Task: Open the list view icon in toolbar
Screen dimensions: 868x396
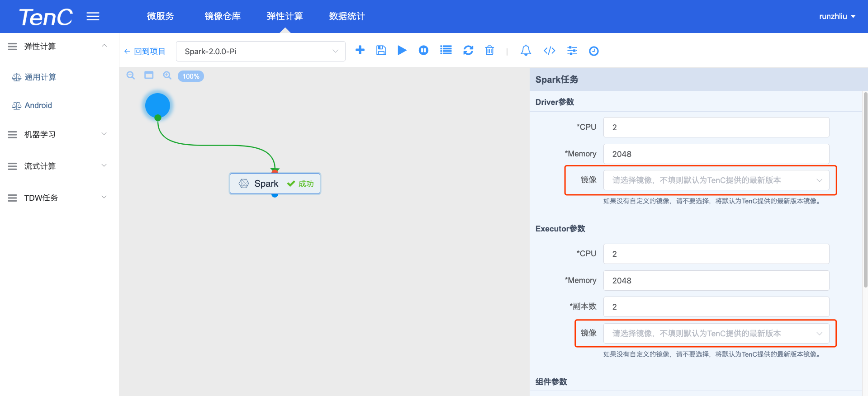Action: (446, 50)
